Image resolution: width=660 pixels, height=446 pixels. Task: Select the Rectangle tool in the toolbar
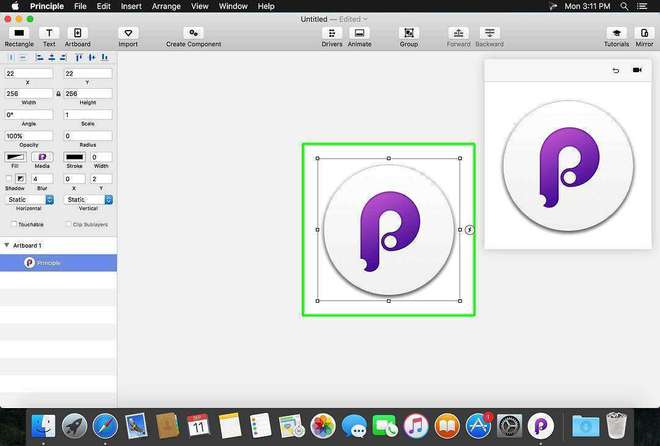coord(19,33)
